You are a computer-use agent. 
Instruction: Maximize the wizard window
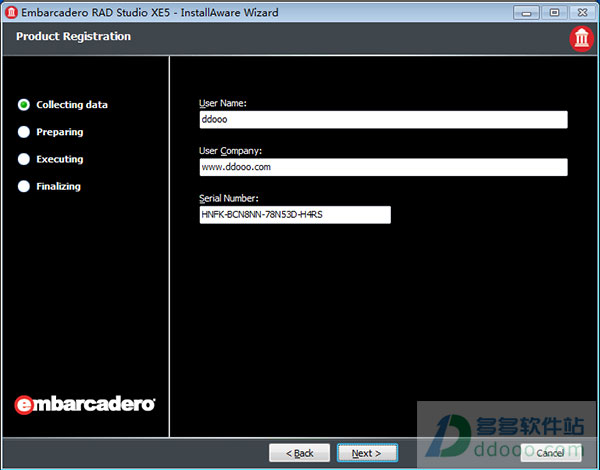[x=554, y=13]
